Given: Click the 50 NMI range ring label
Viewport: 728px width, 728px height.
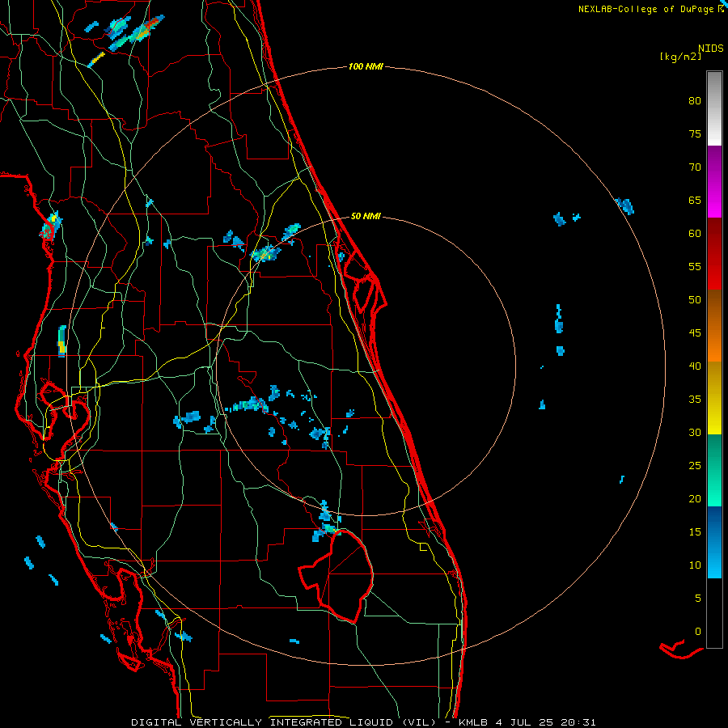Looking at the screenshot, I should point(366,216).
